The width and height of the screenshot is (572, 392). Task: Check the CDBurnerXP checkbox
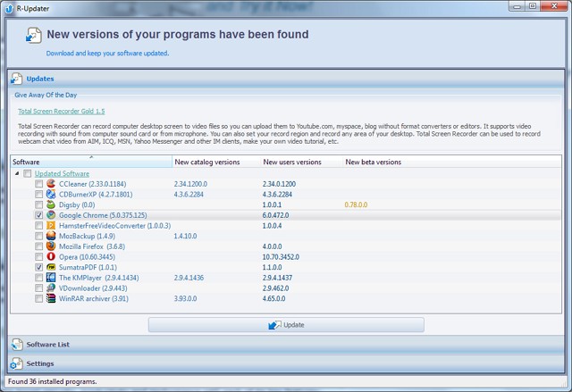38,195
